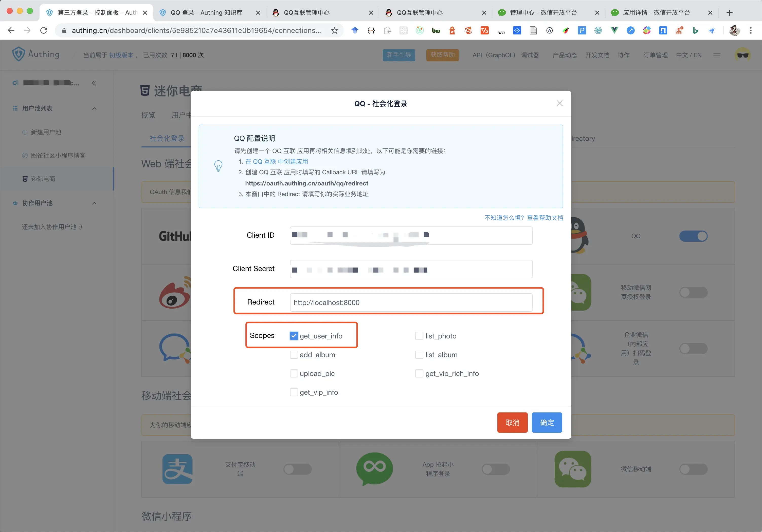Open the user avatar with sunglasses
The image size is (762, 532).
point(742,55)
